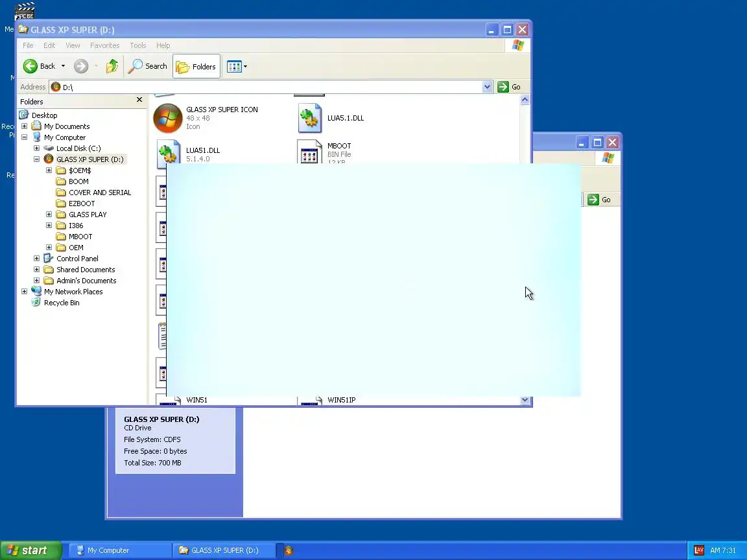Expand Local Disk (C:) tree node
The height and width of the screenshot is (560, 747).
[37, 148]
